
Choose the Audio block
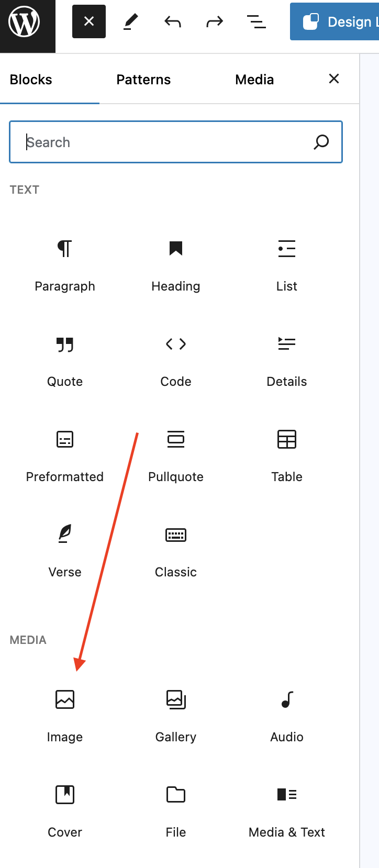[x=287, y=715]
